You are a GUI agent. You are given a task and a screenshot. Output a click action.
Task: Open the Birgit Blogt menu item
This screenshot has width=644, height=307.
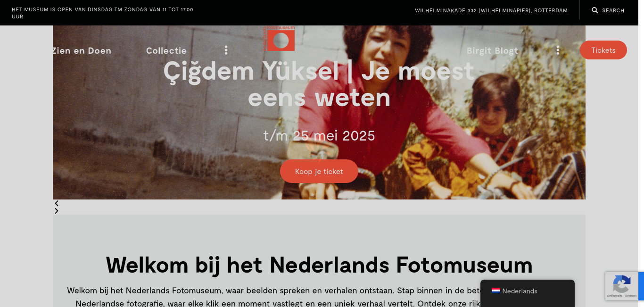coord(492,50)
